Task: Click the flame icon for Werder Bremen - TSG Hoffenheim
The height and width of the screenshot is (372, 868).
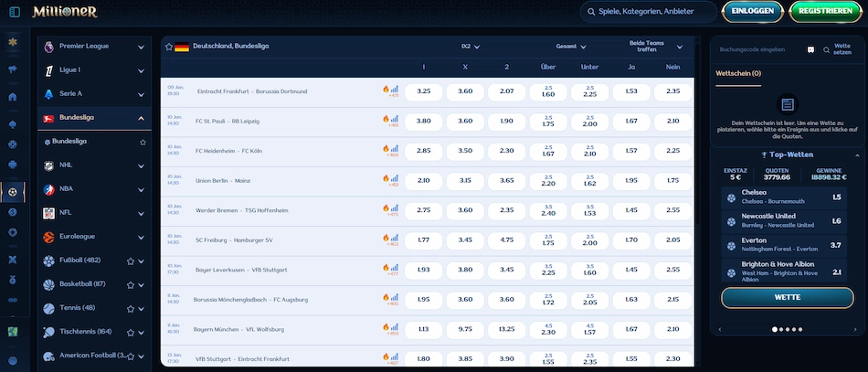Action: pyautogui.click(x=386, y=207)
